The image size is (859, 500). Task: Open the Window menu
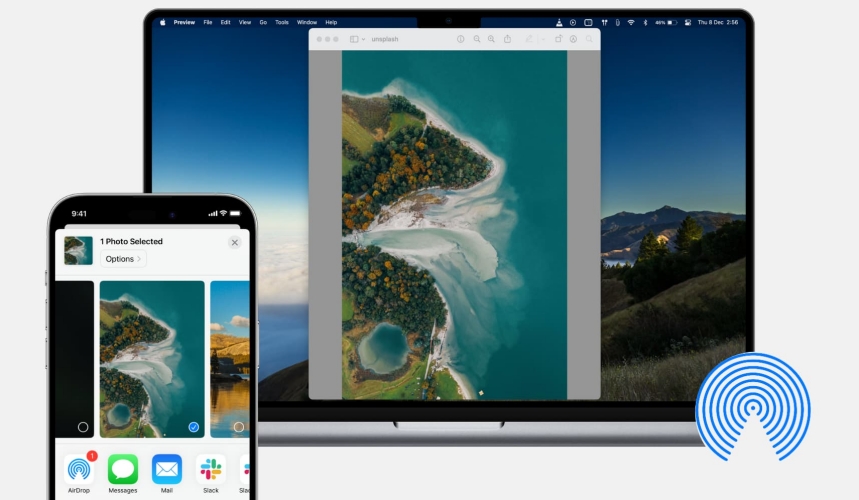[307, 22]
